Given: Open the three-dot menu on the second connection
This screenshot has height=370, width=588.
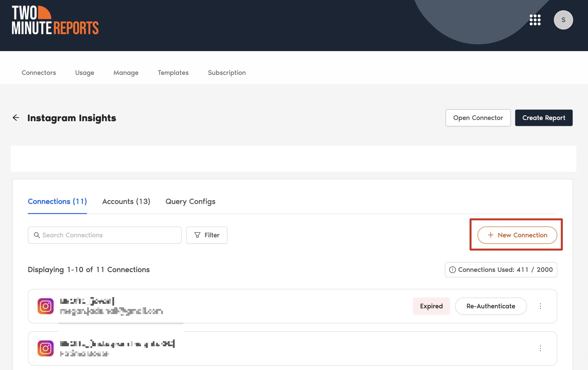Looking at the screenshot, I should tap(540, 348).
